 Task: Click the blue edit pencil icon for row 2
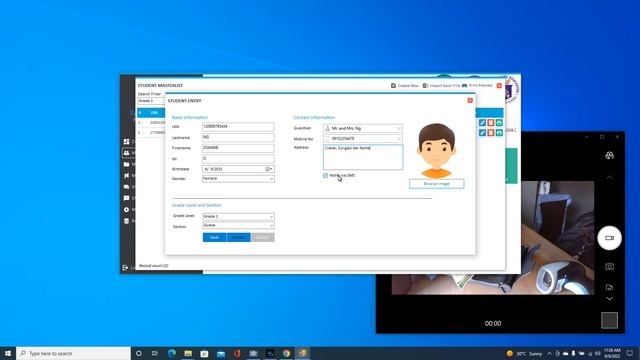click(x=482, y=133)
